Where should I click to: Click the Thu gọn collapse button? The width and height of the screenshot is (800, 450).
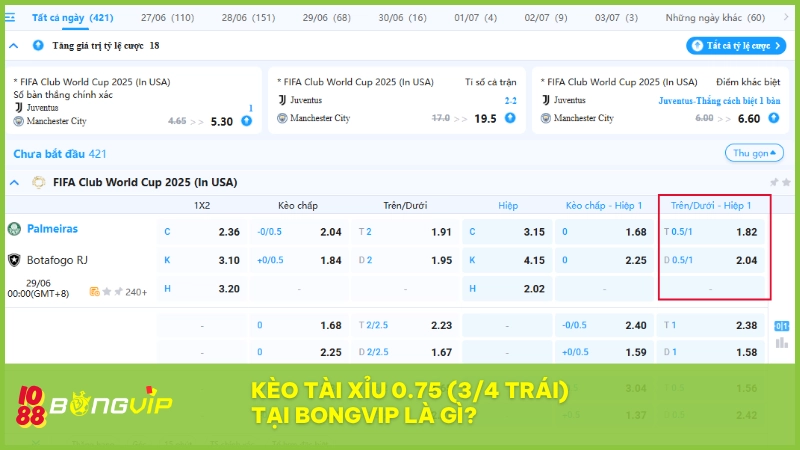754,153
